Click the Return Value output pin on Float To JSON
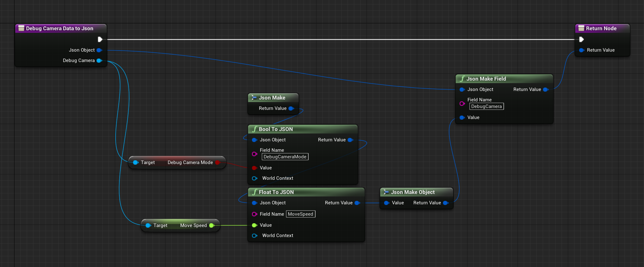 tap(357, 203)
